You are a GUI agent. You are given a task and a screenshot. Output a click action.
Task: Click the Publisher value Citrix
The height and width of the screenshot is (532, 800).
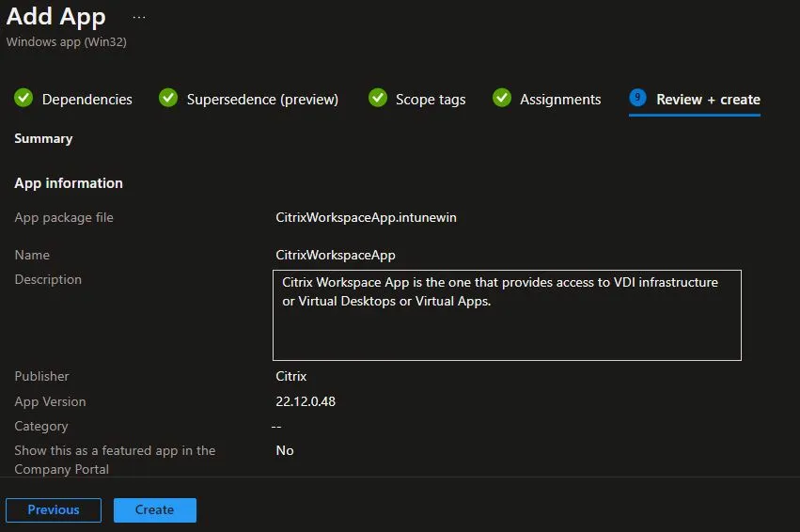[290, 376]
